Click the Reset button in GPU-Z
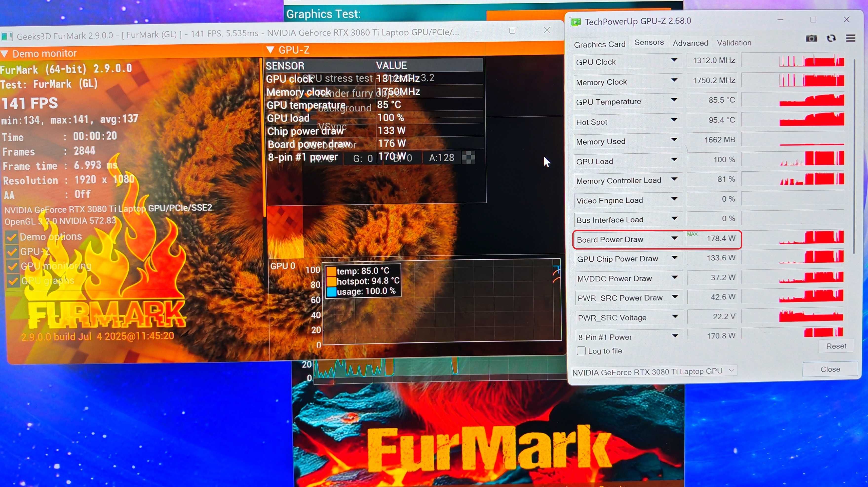This screenshot has width=868, height=487. (836, 346)
